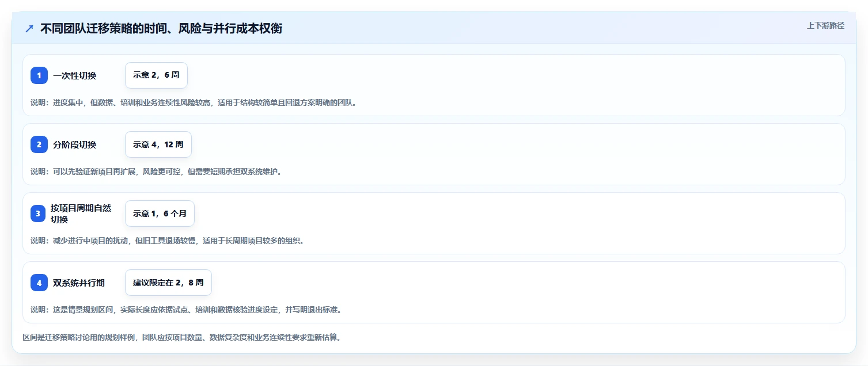Select the heading 不同团队迁移策略的时间、风险与并行成本权衡
Image resolution: width=868 pixels, height=366 pixels.
click(161, 29)
